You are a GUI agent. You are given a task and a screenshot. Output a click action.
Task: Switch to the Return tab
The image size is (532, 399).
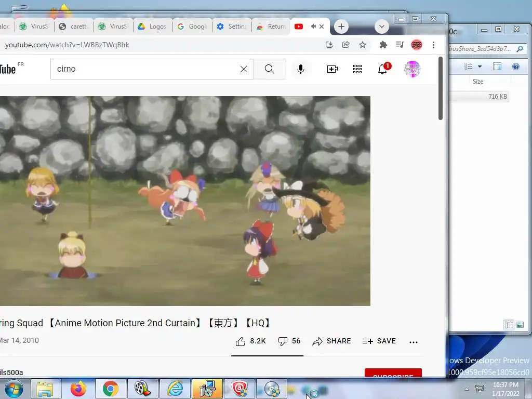pos(271,26)
